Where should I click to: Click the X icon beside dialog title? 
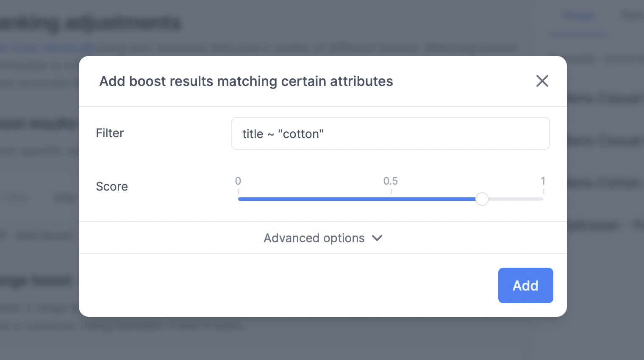(x=542, y=81)
